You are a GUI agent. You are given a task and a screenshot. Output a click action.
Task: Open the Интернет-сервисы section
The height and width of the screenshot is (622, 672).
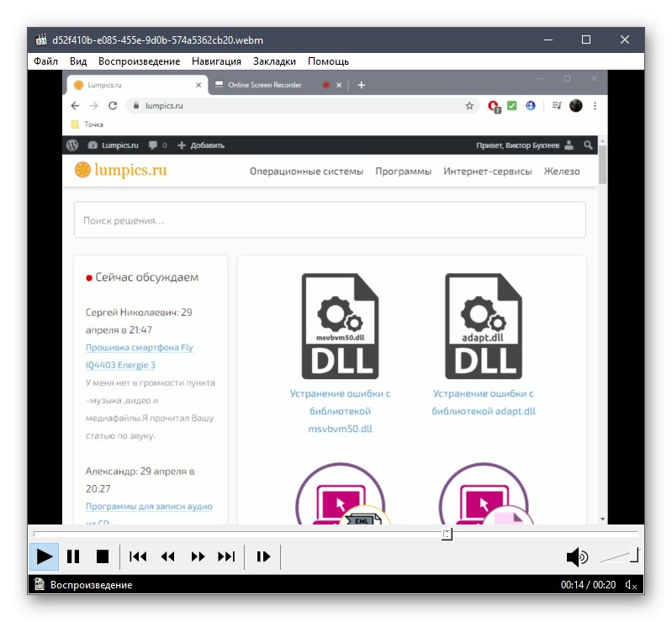[488, 171]
